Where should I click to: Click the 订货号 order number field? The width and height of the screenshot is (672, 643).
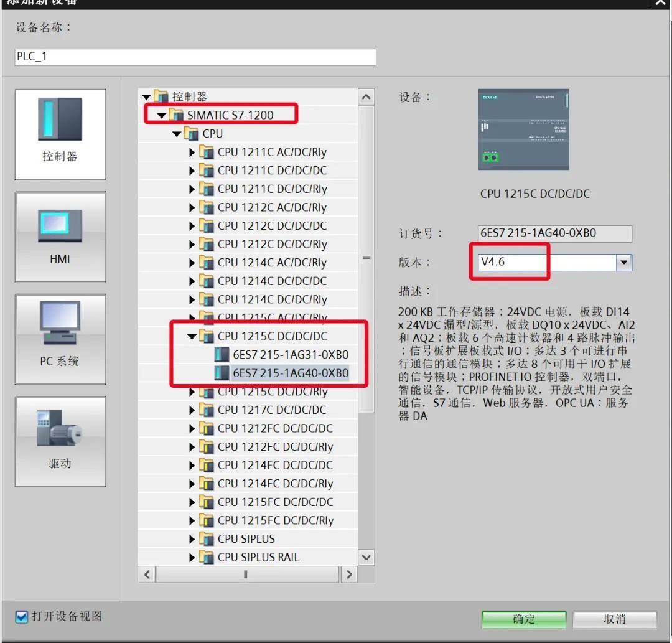pyautogui.click(x=555, y=233)
